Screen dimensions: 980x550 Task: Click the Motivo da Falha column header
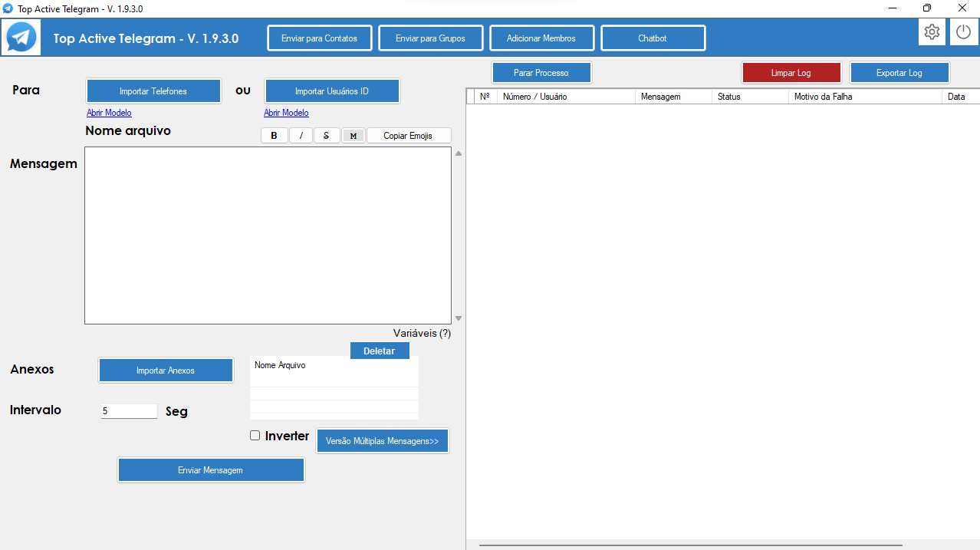865,97
